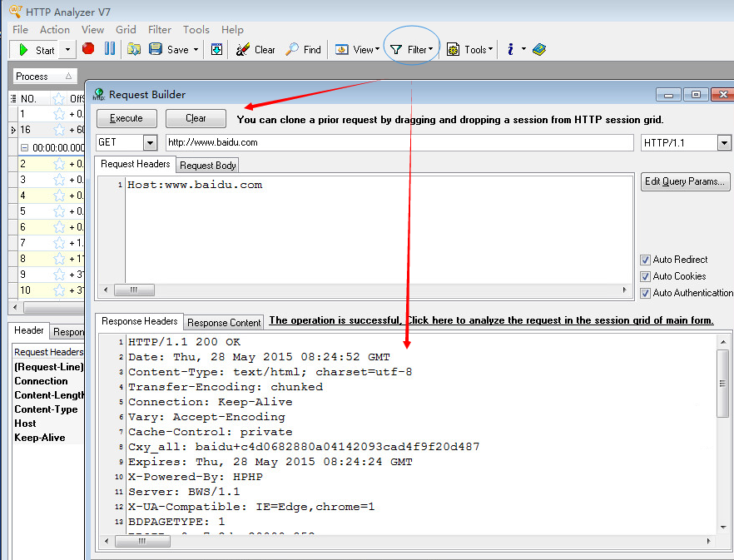Screen dimensions: 734x560
Task: Open the Response Content tab
Action: [224, 322]
